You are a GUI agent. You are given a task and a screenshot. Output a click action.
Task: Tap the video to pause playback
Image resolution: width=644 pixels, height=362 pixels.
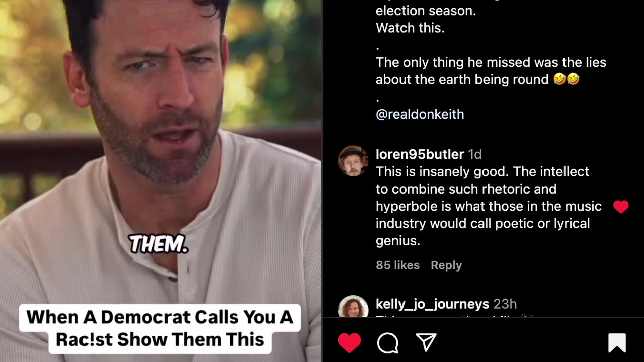point(160,151)
